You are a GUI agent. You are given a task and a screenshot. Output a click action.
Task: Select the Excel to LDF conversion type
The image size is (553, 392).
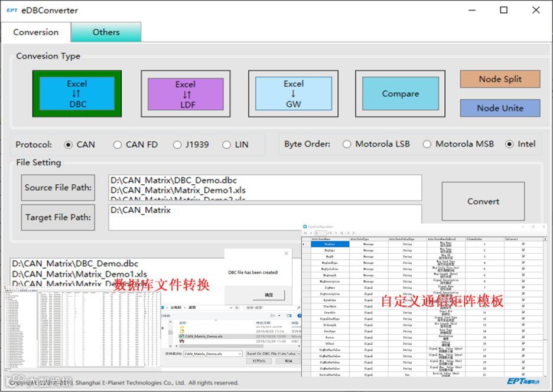[x=186, y=94]
